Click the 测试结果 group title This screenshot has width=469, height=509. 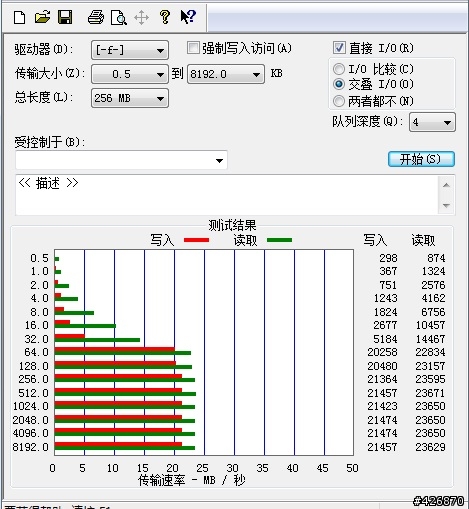tap(232, 225)
